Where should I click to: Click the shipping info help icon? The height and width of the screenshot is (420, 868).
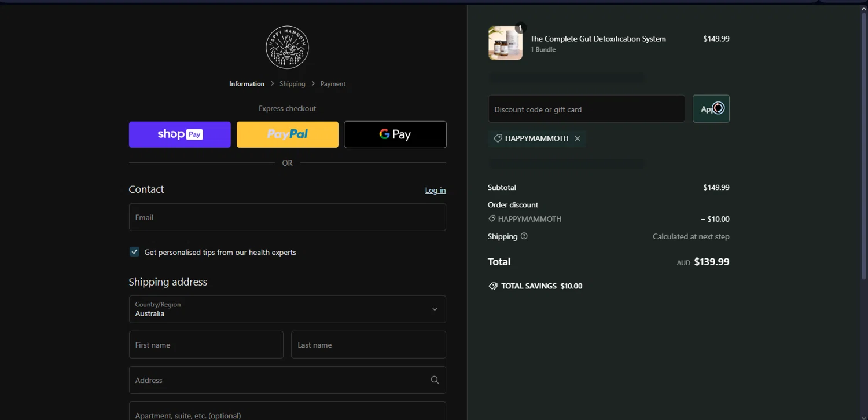coord(524,236)
